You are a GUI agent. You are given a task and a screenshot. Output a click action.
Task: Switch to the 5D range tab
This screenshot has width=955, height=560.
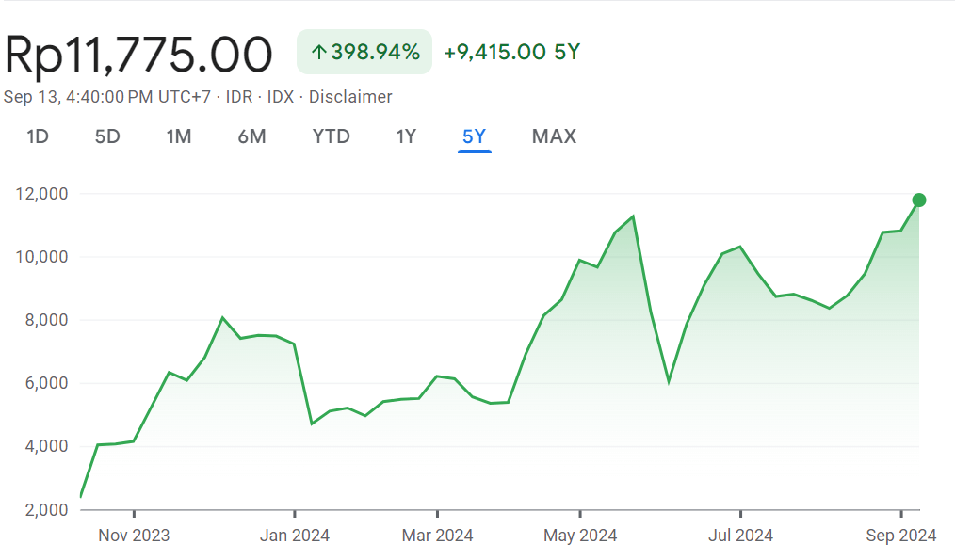point(107,136)
